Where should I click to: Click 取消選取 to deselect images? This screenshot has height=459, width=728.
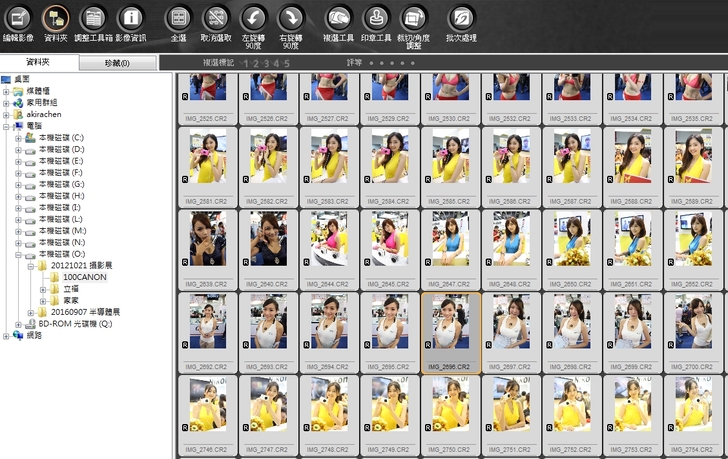coord(215,19)
